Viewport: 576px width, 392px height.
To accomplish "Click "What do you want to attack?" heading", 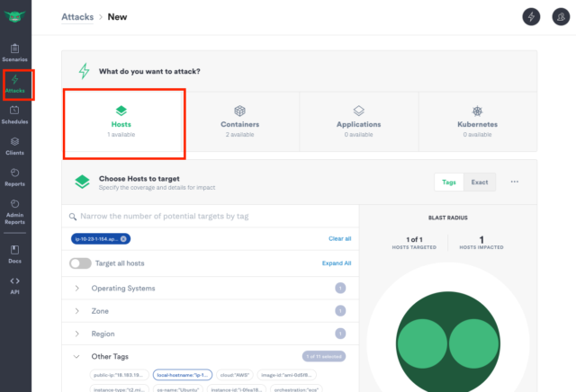I will click(149, 72).
